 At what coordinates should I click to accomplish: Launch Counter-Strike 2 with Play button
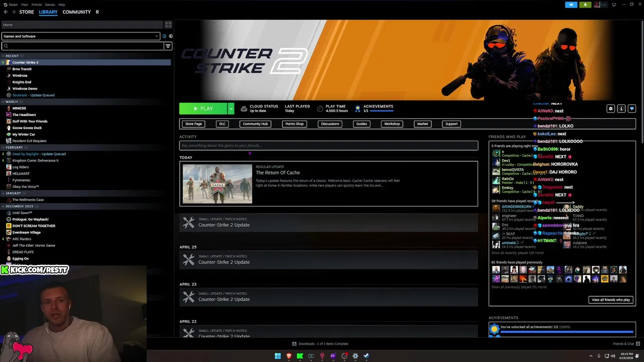pos(203,109)
